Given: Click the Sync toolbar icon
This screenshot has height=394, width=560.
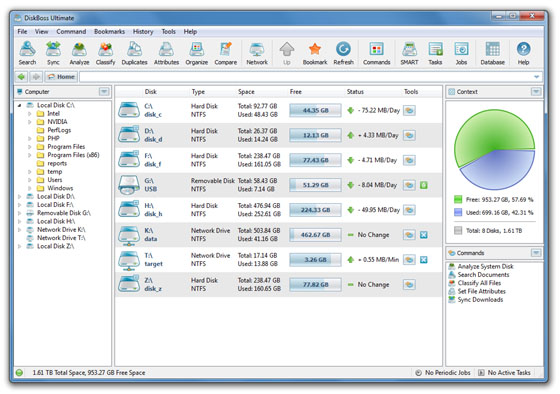Looking at the screenshot, I should pos(53,53).
